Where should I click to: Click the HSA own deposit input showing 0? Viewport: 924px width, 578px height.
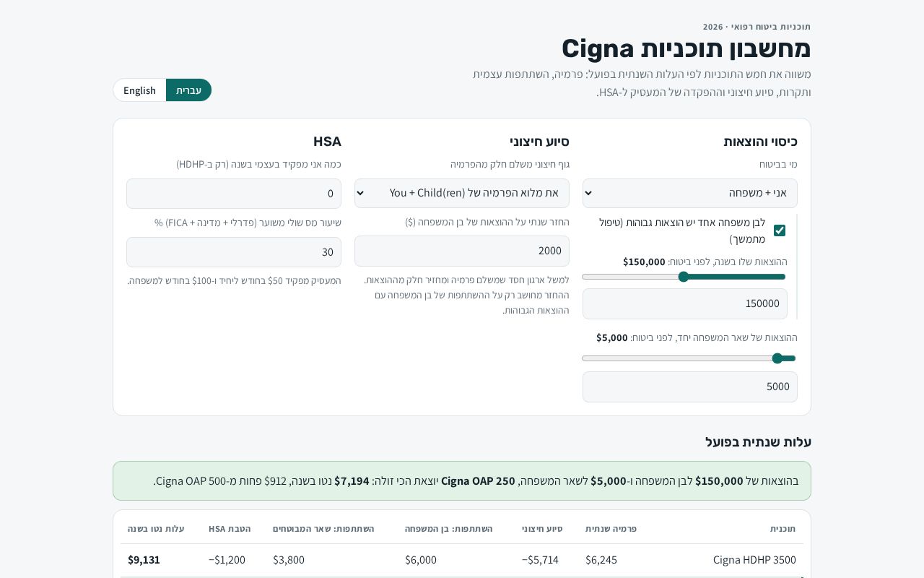tap(234, 194)
